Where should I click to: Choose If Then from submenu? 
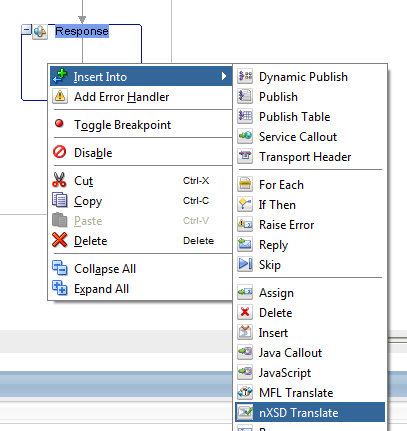point(310,205)
